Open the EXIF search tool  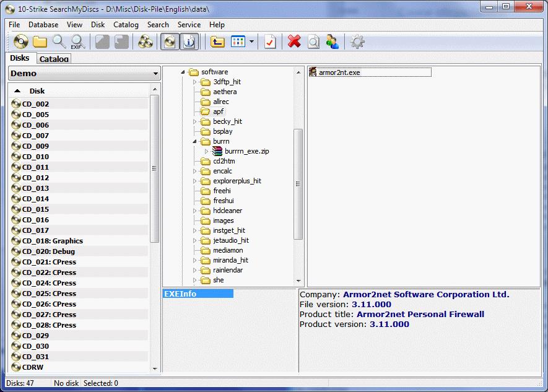77,42
